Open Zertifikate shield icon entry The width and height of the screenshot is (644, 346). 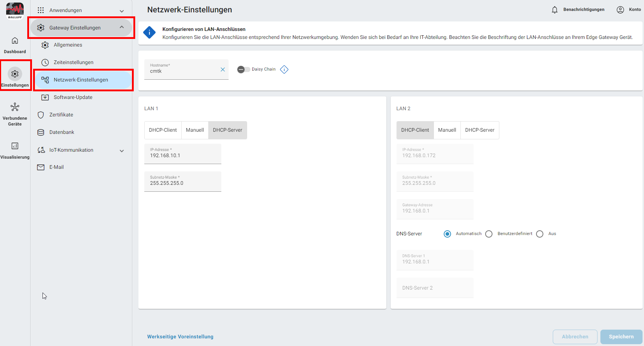(x=41, y=115)
